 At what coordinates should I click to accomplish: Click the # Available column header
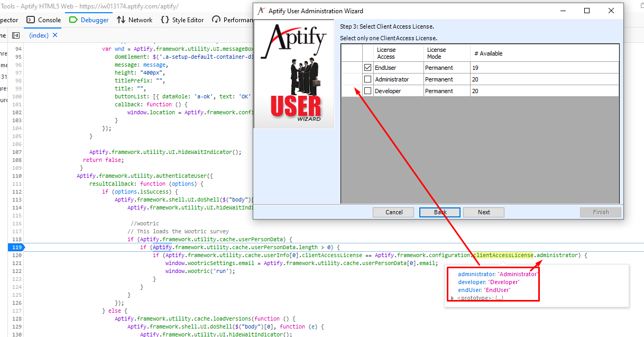545,53
